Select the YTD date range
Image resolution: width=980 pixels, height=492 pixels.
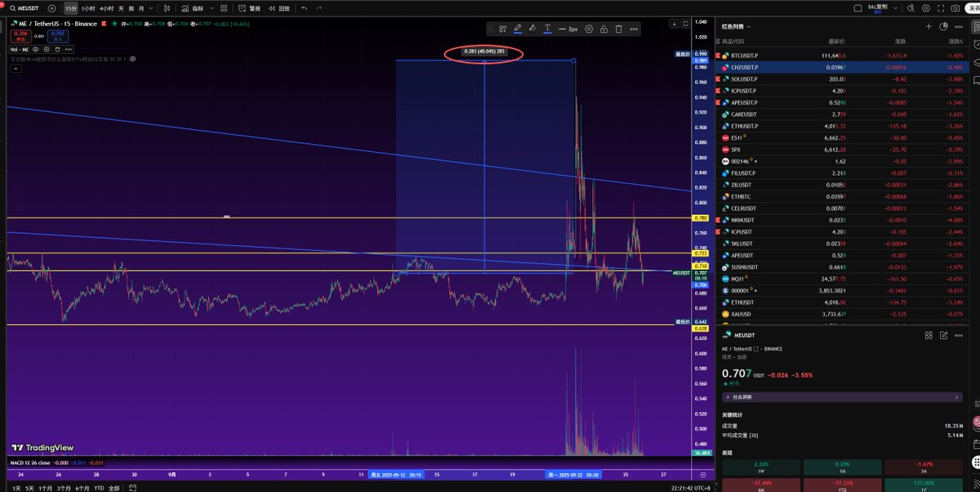tap(99, 488)
